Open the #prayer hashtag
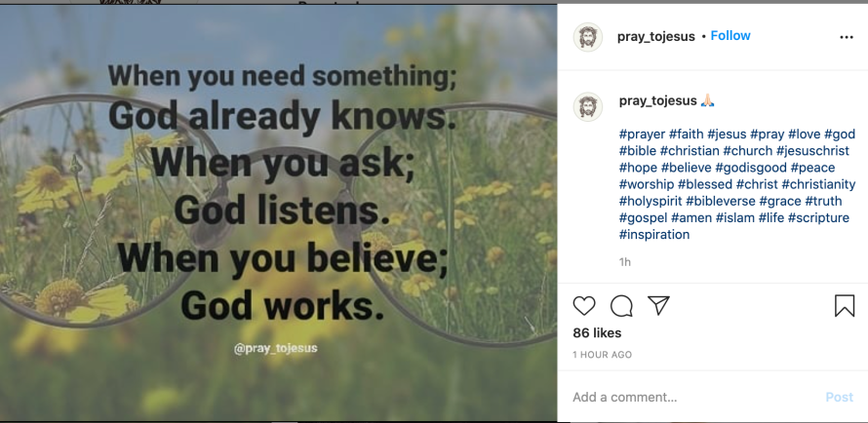868x423 pixels. [642, 135]
